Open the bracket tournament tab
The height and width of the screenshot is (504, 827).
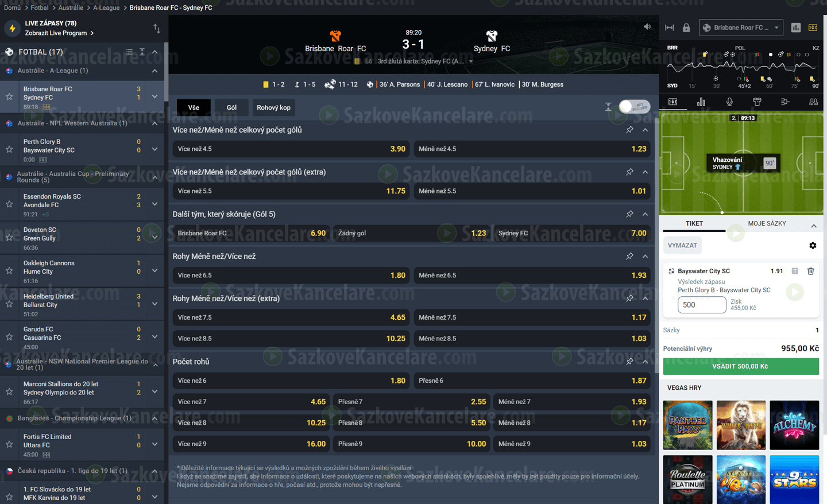point(785,102)
